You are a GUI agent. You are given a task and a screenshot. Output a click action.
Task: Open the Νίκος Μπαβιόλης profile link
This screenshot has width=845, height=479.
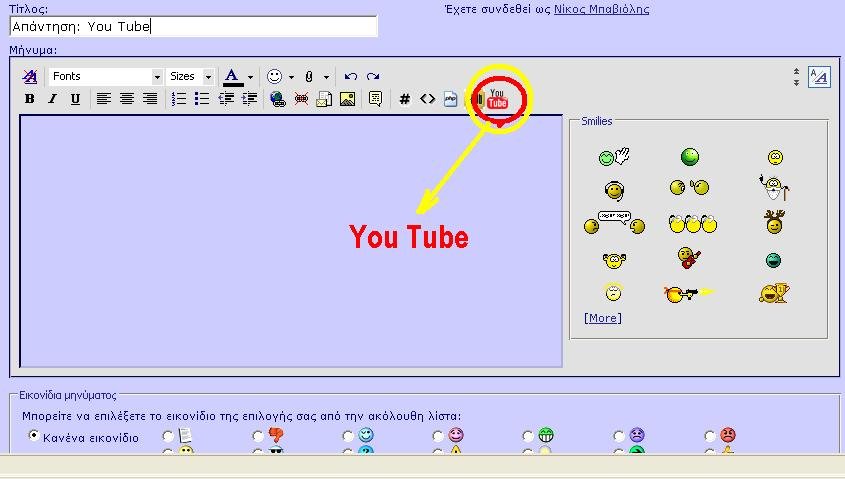[601, 9]
